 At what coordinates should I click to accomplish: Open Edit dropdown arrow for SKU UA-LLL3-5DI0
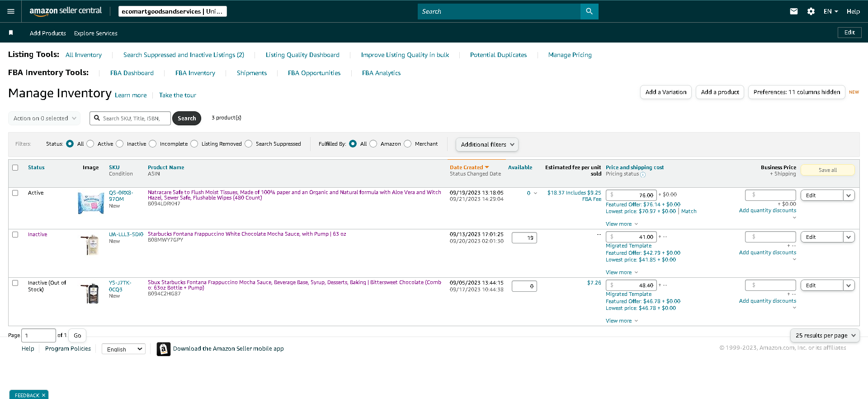pos(849,237)
